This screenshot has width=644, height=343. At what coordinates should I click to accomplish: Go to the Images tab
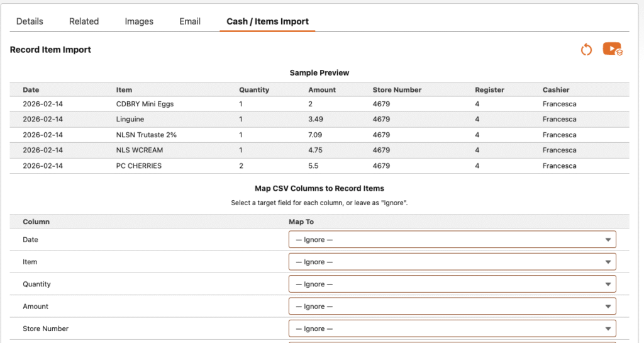tap(139, 21)
